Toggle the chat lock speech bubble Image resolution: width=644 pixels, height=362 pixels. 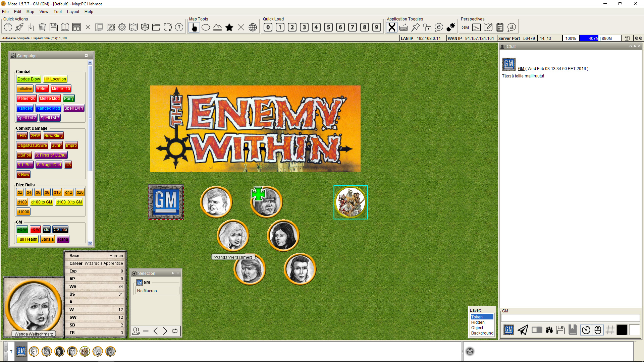click(x=439, y=27)
